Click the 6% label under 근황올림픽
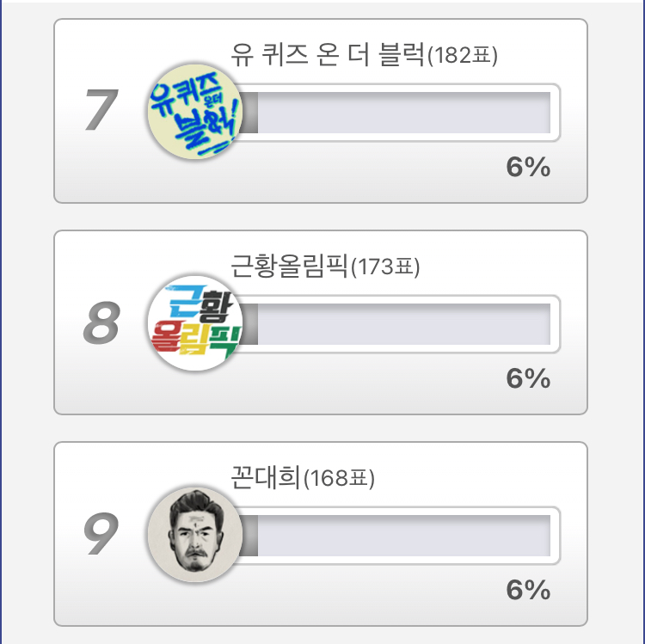 point(528,378)
